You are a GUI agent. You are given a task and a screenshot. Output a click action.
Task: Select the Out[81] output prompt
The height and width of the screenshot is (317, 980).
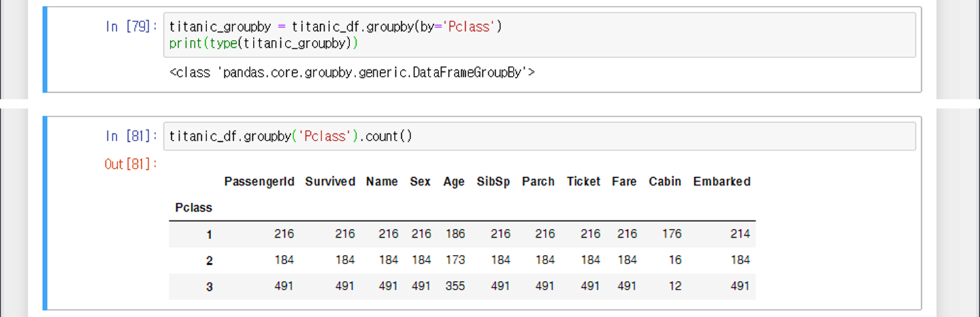coord(131,164)
